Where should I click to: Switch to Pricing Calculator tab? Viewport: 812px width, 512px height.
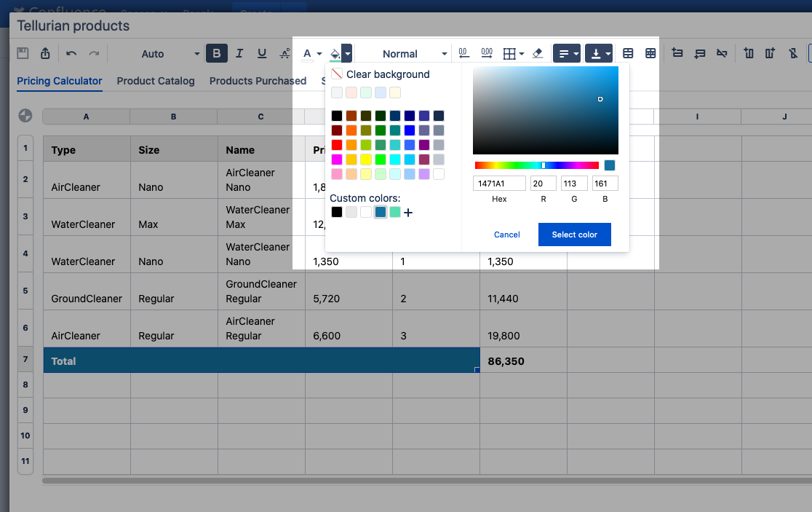point(60,81)
